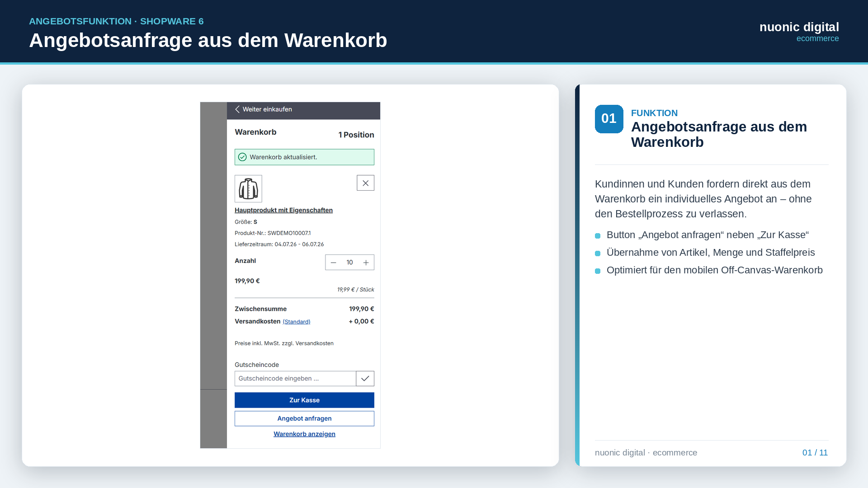Submit voucher code with checkmark button
Image resolution: width=868 pixels, height=488 pixels.
coord(365,379)
